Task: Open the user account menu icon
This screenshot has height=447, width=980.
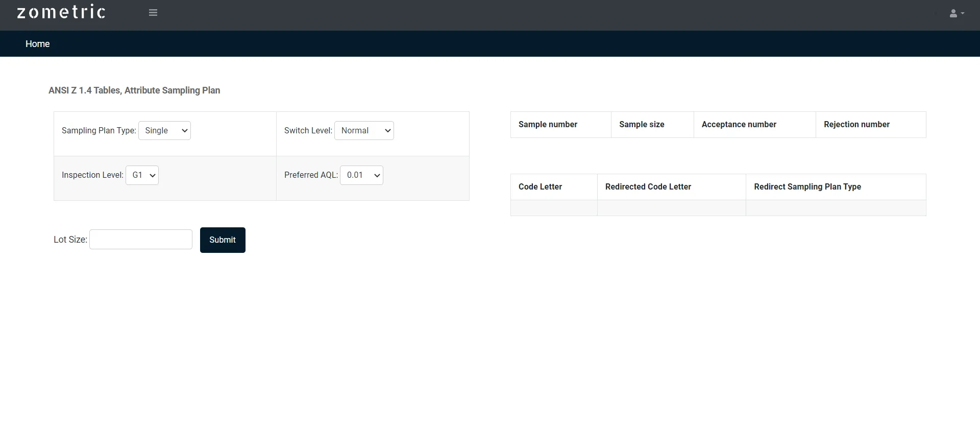Action: [x=957, y=14]
